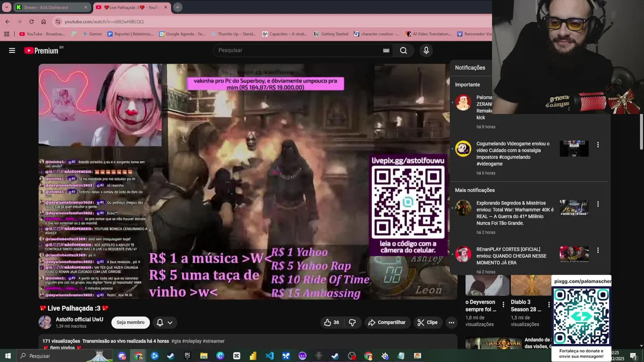Open YouTube - Broadcas... bookmark

click(42, 34)
